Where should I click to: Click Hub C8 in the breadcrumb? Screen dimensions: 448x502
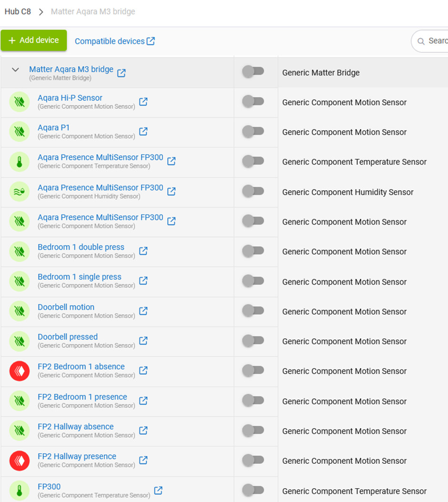pyautogui.click(x=18, y=11)
